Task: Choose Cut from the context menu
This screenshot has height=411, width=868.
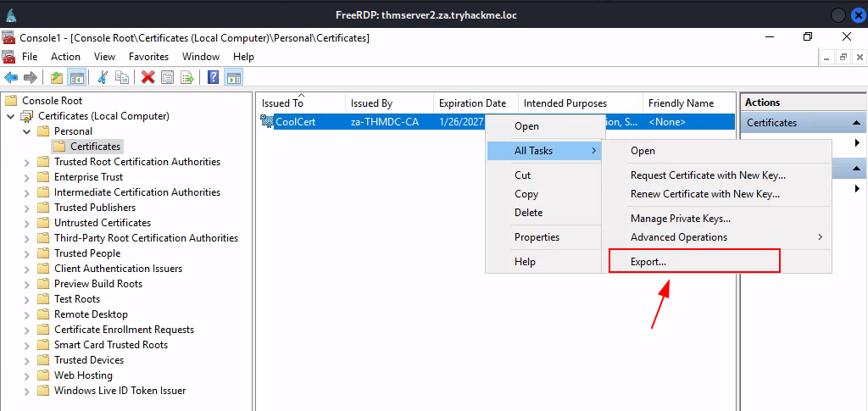Action: click(x=543, y=175)
